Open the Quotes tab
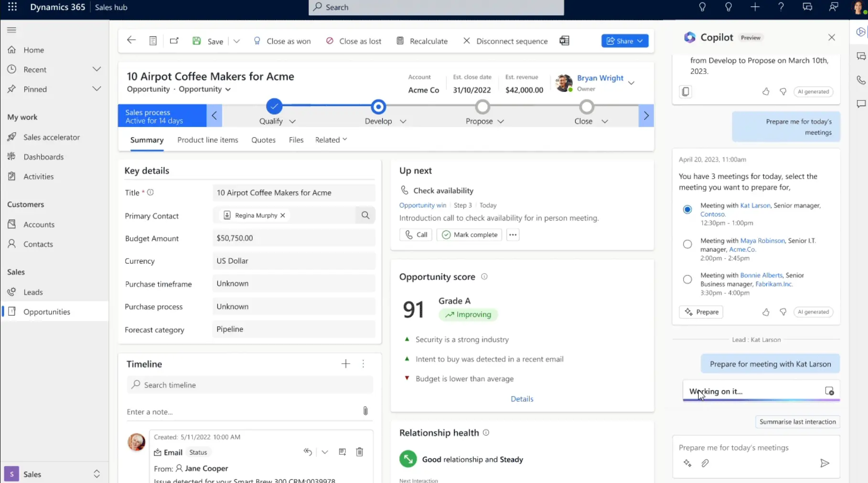 tap(264, 140)
